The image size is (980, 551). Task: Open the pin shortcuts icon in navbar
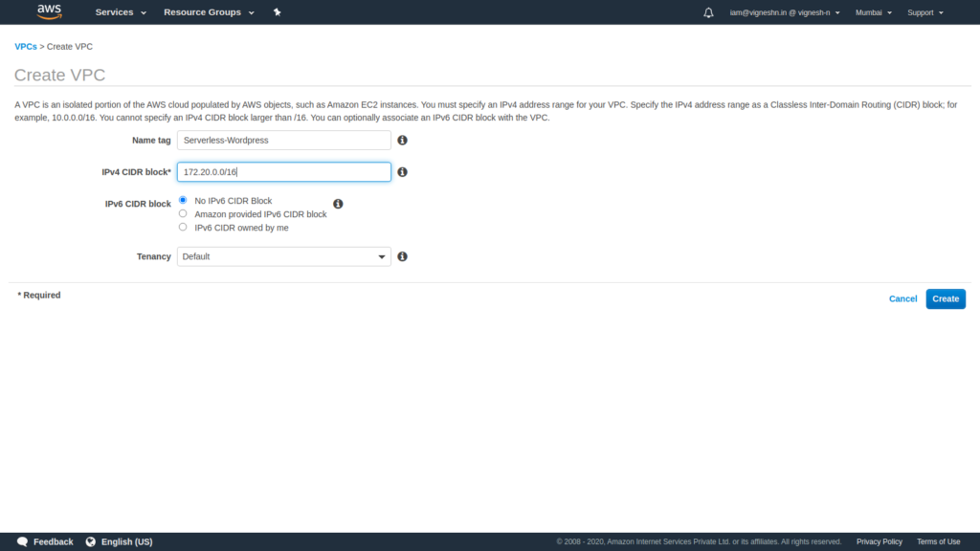click(x=277, y=11)
